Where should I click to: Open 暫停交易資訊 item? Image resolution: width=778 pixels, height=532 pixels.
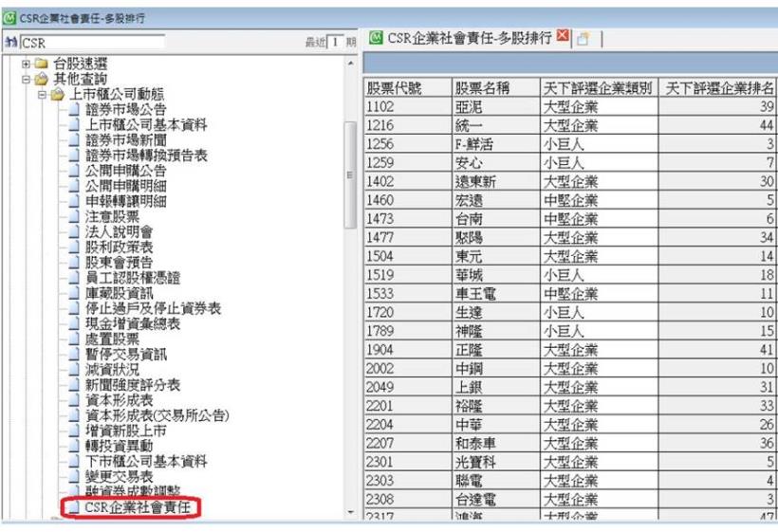click(125, 355)
